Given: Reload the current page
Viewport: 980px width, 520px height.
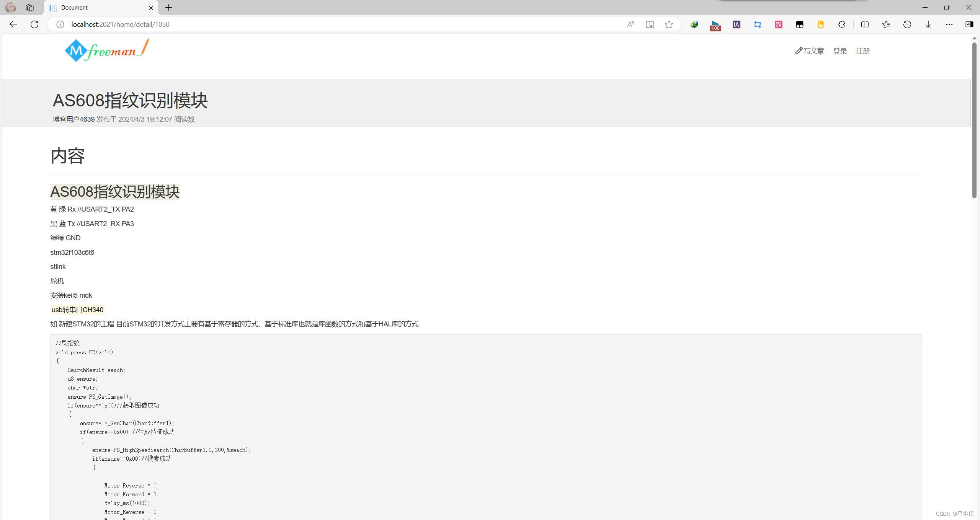Looking at the screenshot, I should [34, 24].
